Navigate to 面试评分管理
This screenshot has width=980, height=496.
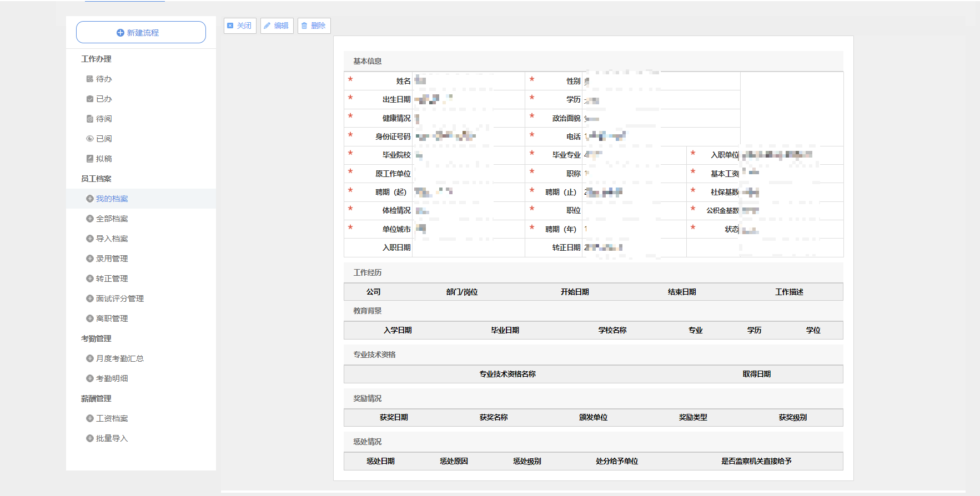pyautogui.click(x=119, y=298)
